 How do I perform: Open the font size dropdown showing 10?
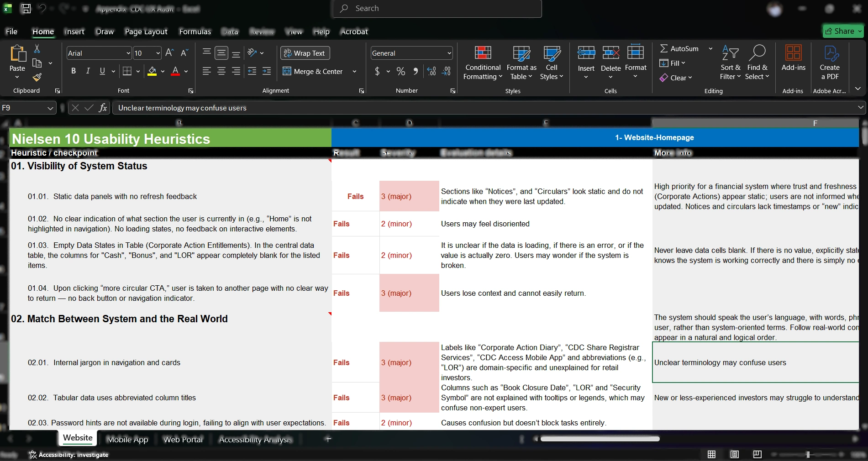point(158,53)
